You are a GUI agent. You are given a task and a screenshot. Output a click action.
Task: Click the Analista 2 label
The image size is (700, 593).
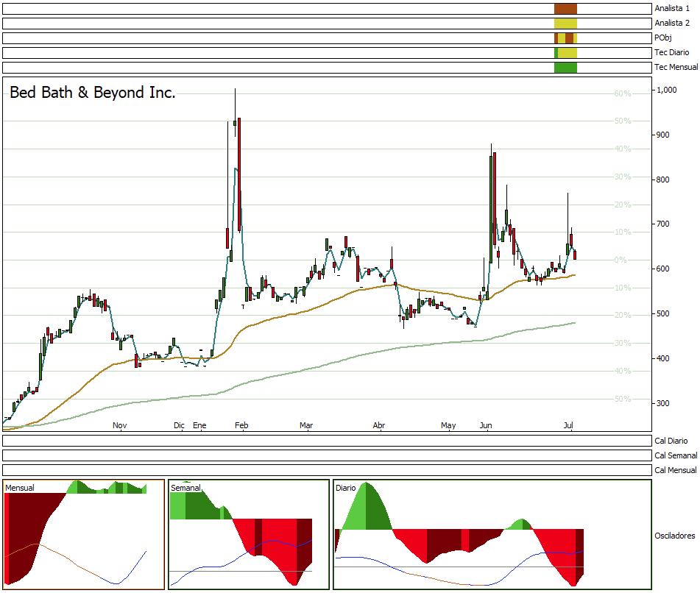pos(672,23)
